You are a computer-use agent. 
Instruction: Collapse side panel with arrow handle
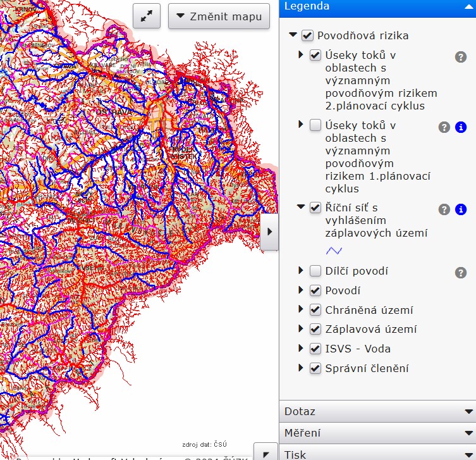(270, 232)
